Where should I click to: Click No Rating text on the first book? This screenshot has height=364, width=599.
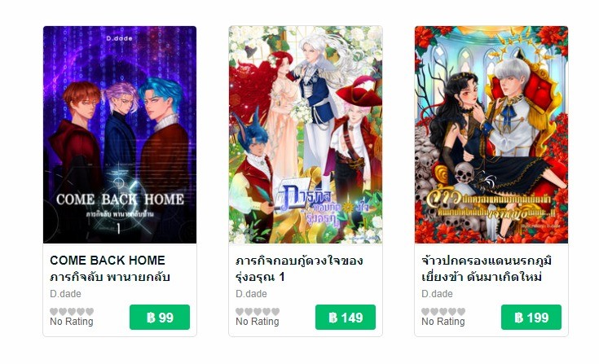coord(72,322)
